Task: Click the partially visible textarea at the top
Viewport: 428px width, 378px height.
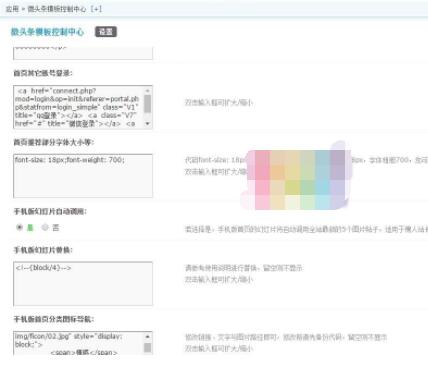Action: (x=83, y=53)
